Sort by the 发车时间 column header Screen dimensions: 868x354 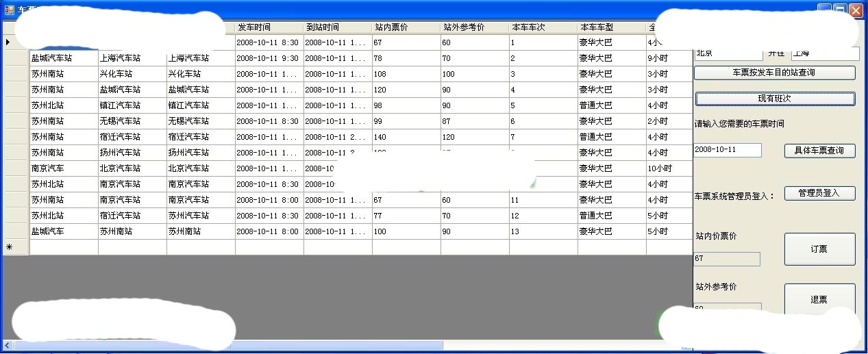pos(269,27)
